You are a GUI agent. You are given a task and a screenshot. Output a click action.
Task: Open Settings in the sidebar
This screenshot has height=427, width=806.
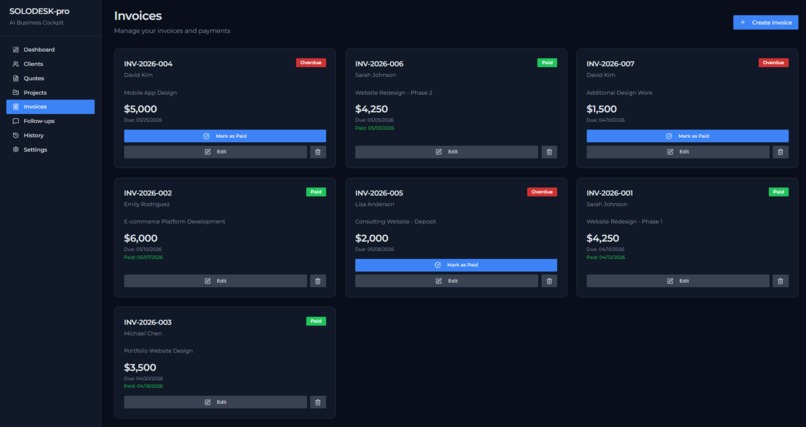tap(50, 150)
